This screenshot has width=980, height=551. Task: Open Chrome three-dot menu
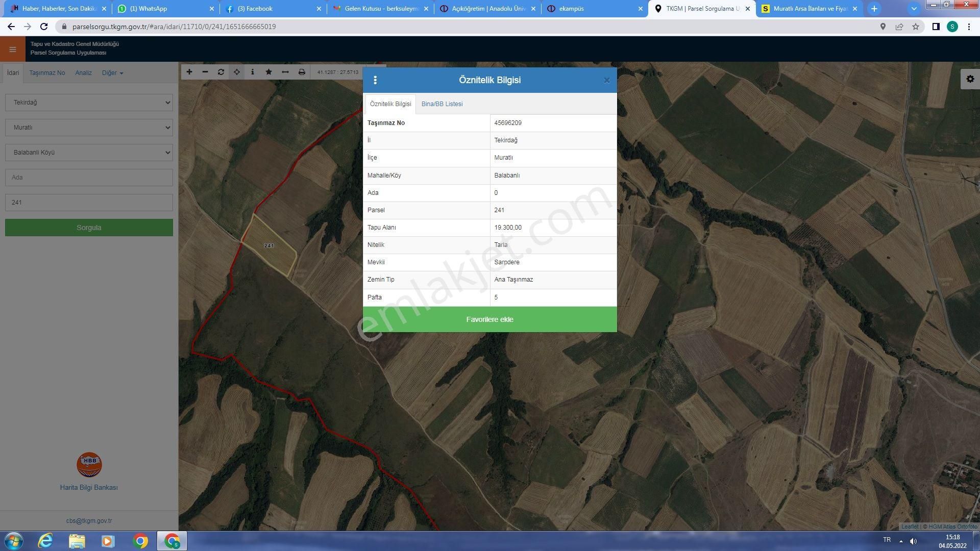(x=969, y=27)
